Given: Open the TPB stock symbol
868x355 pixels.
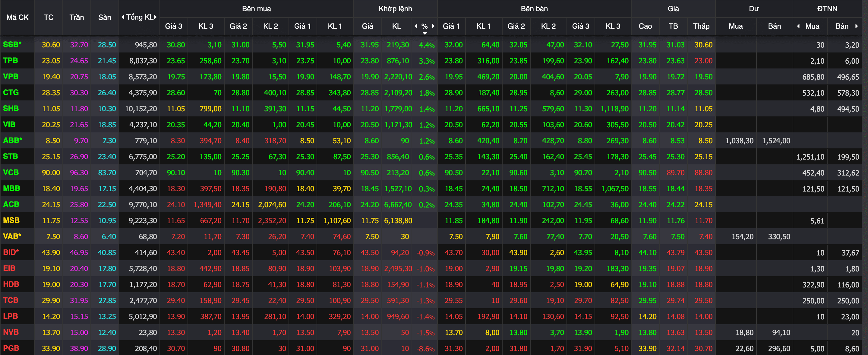Looking at the screenshot, I should tap(11, 60).
